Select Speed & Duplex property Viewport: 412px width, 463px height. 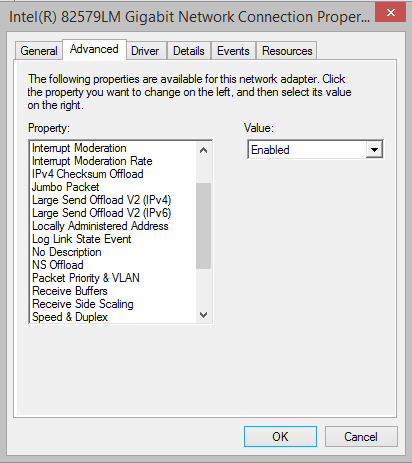point(70,317)
